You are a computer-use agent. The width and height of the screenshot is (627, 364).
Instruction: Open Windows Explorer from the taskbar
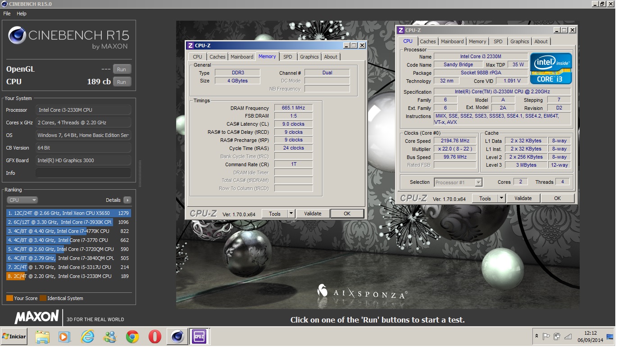[x=42, y=337]
